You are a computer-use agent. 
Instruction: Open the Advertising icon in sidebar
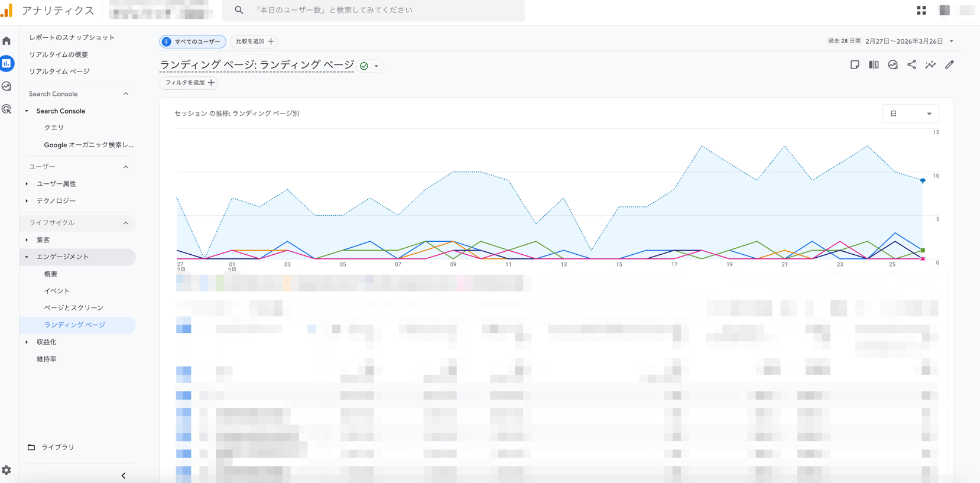pyautogui.click(x=7, y=109)
